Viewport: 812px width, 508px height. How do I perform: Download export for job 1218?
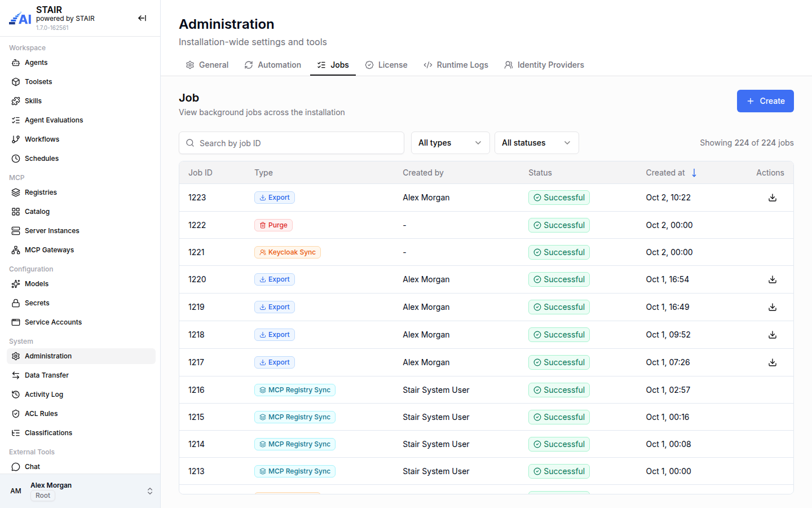(x=773, y=335)
